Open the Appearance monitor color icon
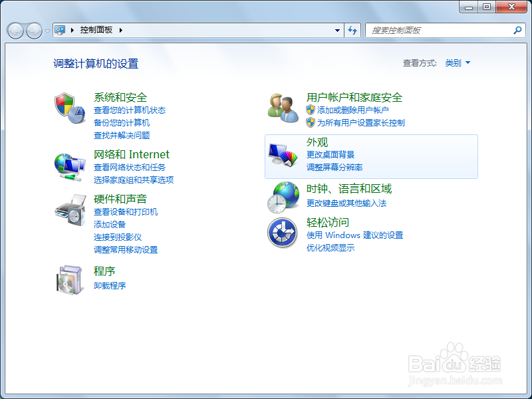Screen dimensions: 532x399 coord(283,154)
